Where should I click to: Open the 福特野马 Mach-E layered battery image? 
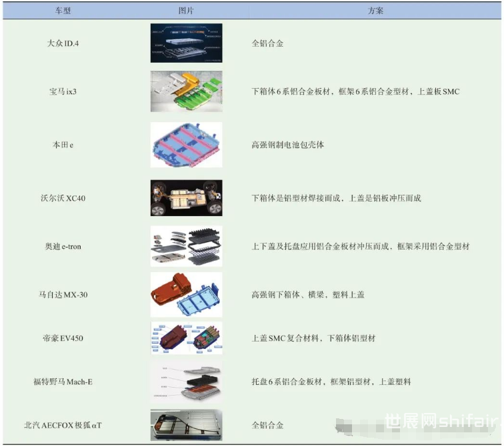(186, 382)
